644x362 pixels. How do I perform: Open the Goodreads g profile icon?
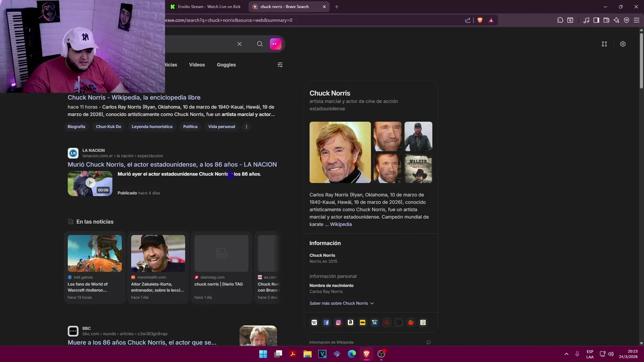(x=423, y=323)
